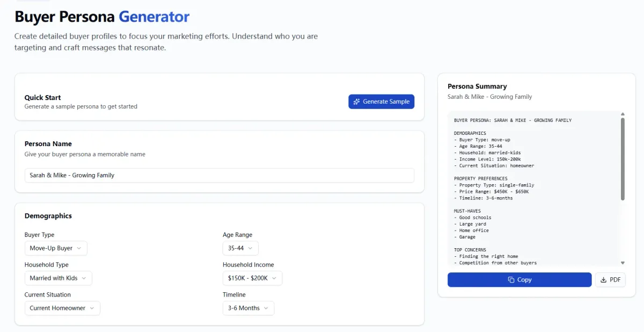Expand the Age Range dropdown

pyautogui.click(x=240, y=248)
